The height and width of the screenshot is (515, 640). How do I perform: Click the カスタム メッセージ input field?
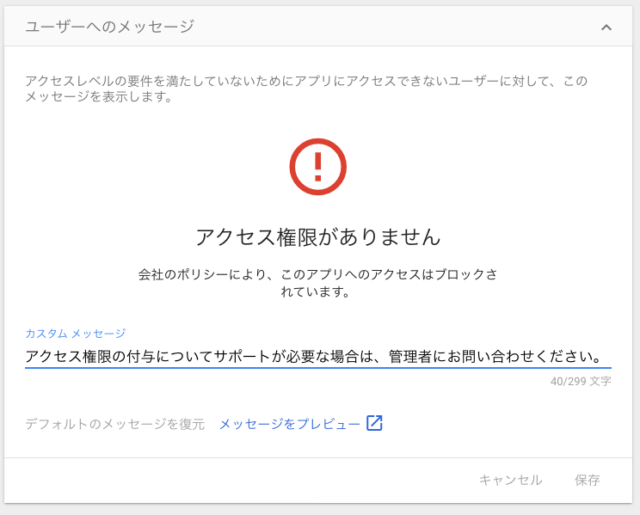pyautogui.click(x=318, y=357)
